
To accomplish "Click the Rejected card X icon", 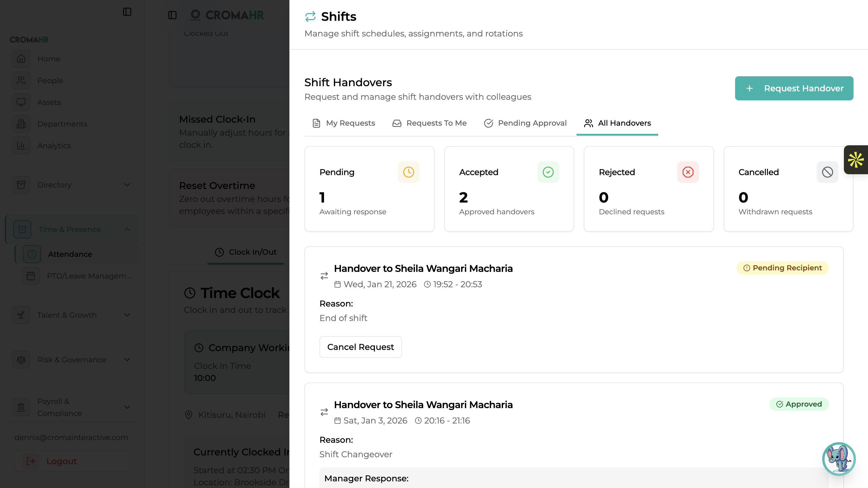I will tap(688, 172).
